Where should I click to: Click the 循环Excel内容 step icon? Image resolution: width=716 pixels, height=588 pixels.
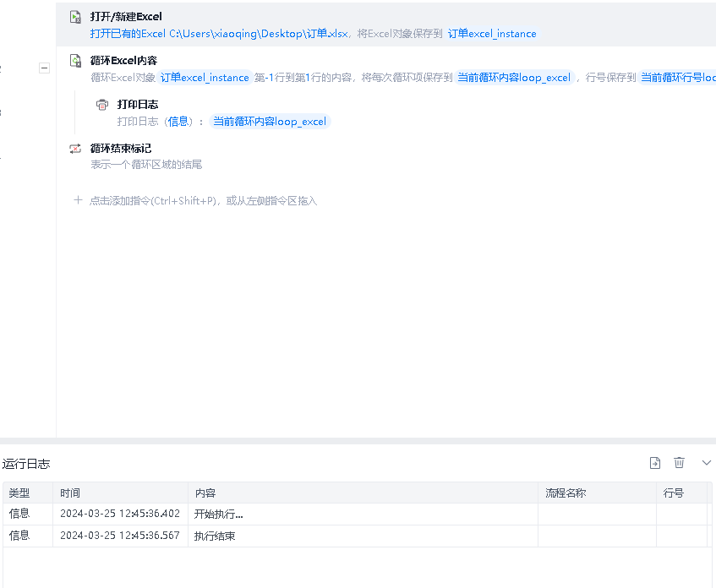(75, 61)
